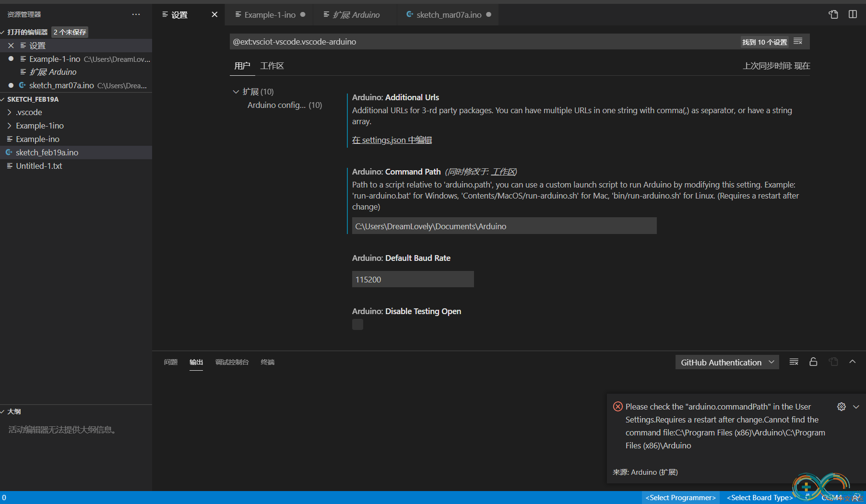Toggle split editor layout icon
Screen dimensions: 866x504
[x=853, y=14]
